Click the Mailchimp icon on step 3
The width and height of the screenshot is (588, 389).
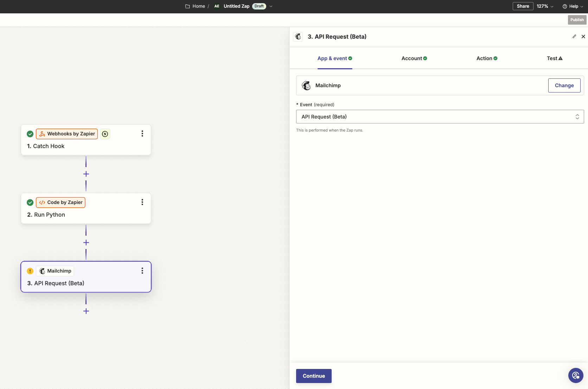42,271
